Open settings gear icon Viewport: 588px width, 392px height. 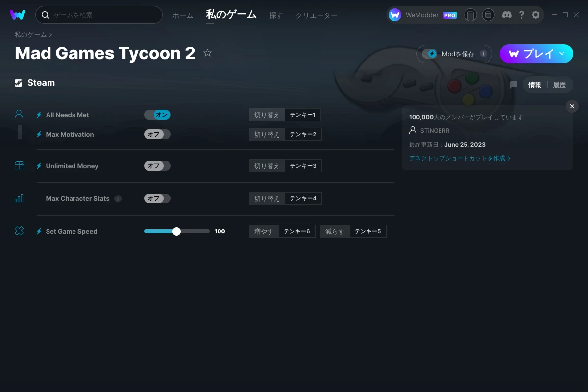tap(536, 15)
